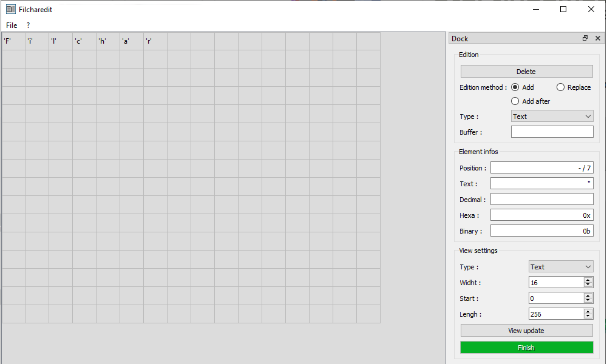Close the Dock panel
The image size is (607, 364).
coord(598,38)
